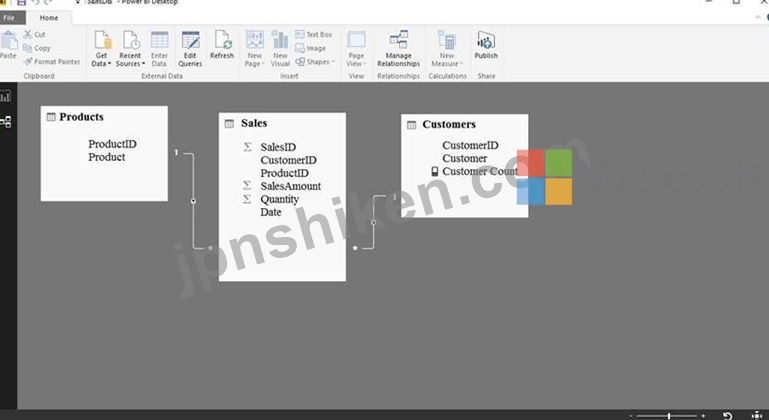Click the reset layout icon in status bar

tap(727, 416)
